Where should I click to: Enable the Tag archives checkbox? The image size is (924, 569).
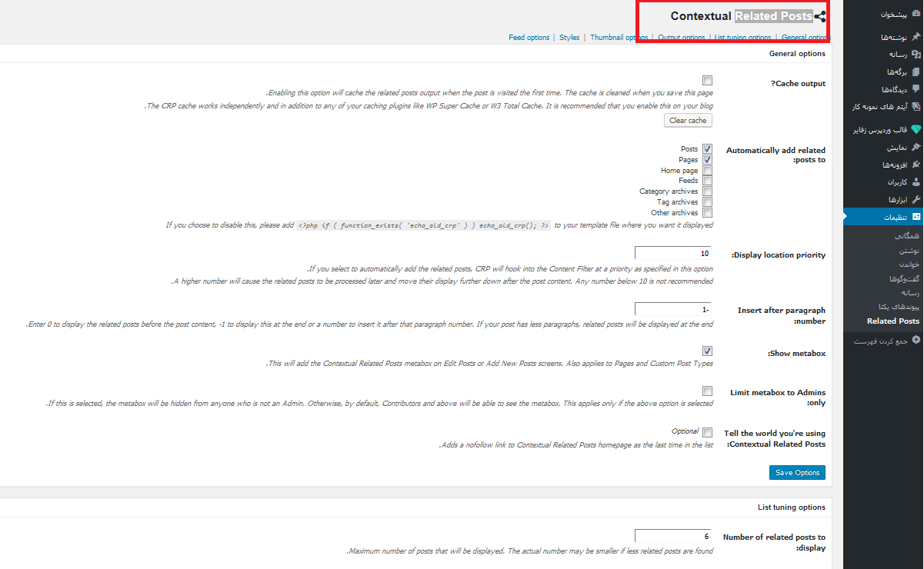tap(707, 202)
